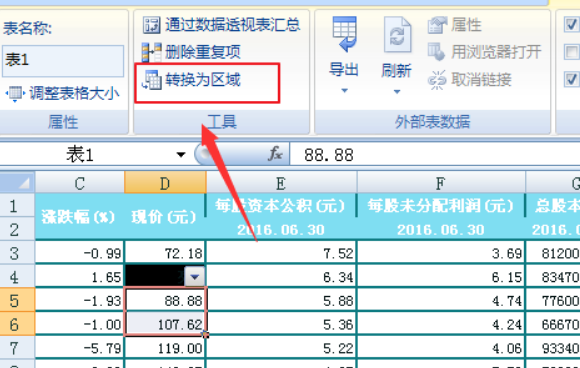Click 通过数据透视表汇总
580x368 pixels.
click(x=233, y=25)
